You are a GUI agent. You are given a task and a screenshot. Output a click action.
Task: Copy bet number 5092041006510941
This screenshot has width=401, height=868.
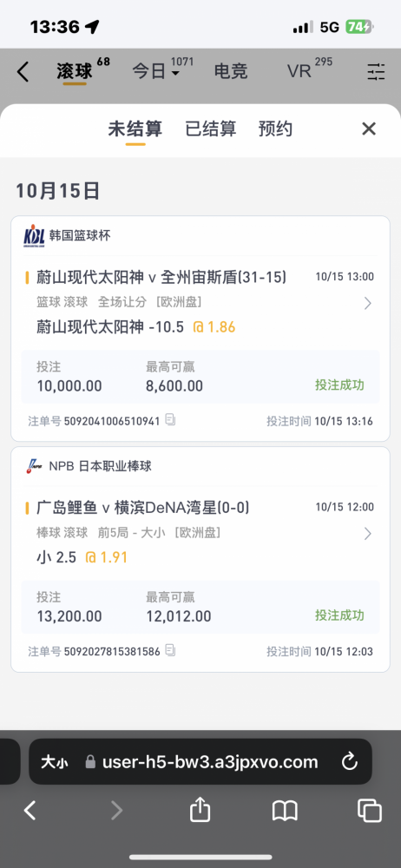coord(171,420)
